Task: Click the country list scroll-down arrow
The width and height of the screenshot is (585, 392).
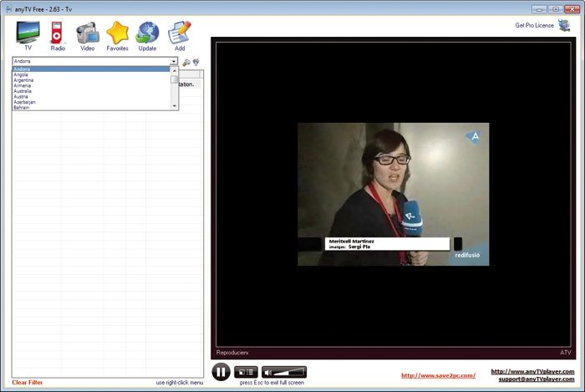Action: click(x=174, y=106)
